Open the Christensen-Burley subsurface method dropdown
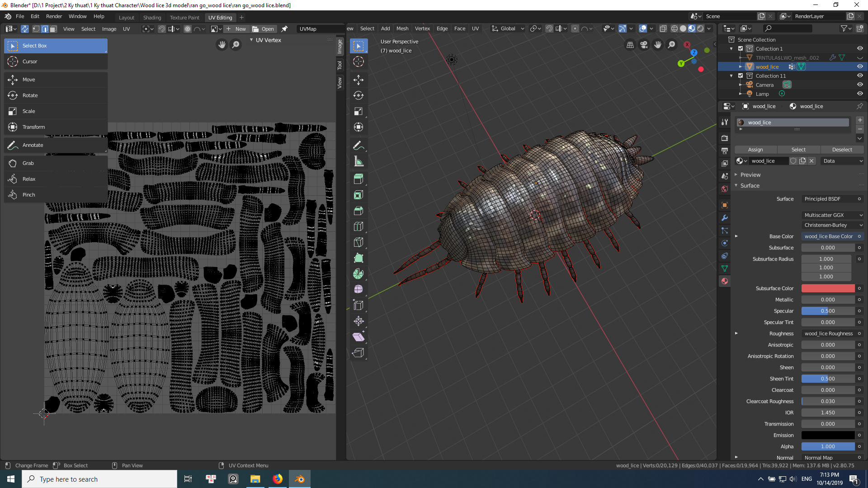This screenshot has height=488, width=868. [832, 225]
